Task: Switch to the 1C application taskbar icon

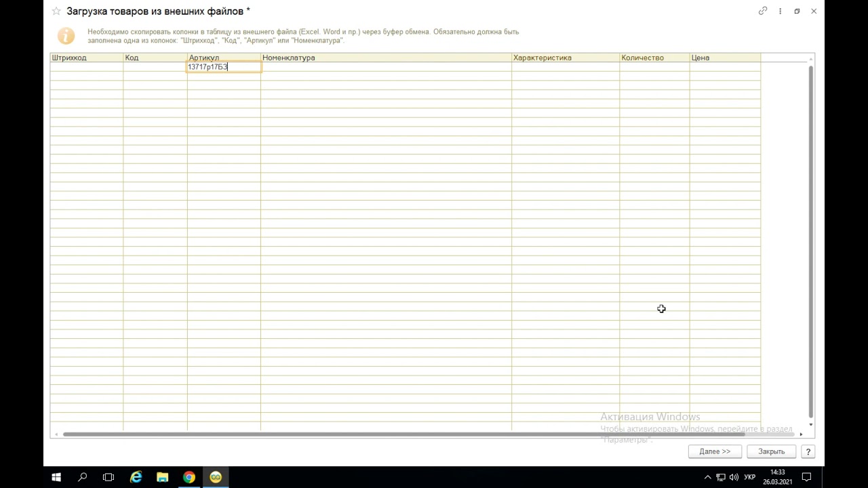Action: coord(216,477)
